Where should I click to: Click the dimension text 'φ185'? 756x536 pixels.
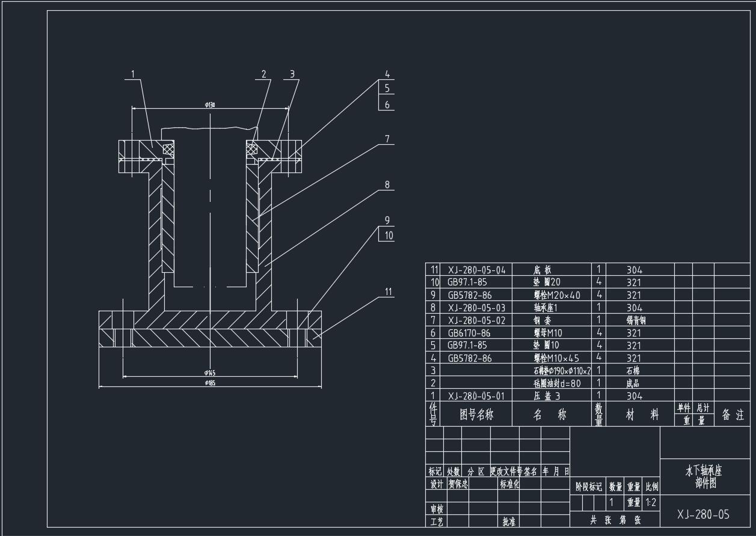point(210,383)
